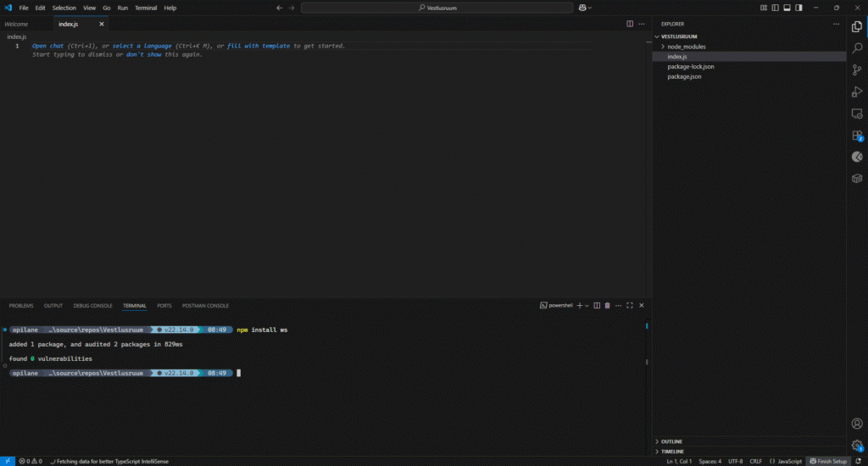The width and height of the screenshot is (868, 466).
Task: Open the Manage gear menu
Action: (857, 445)
